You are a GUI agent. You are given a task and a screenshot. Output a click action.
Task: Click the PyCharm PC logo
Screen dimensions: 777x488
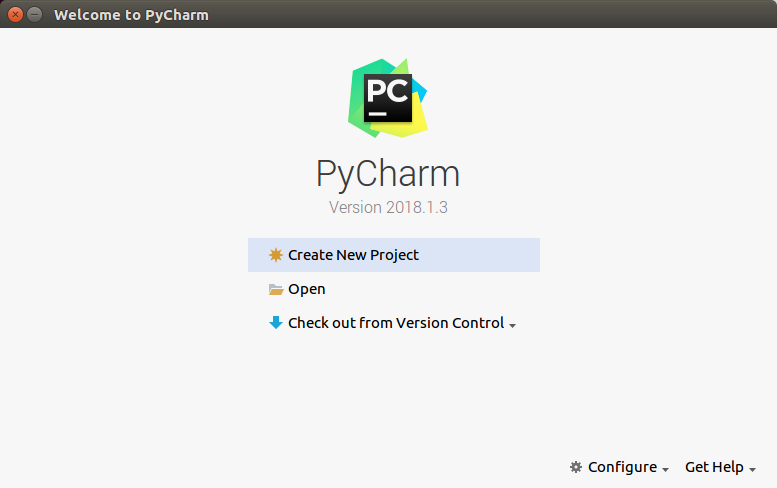click(x=388, y=98)
